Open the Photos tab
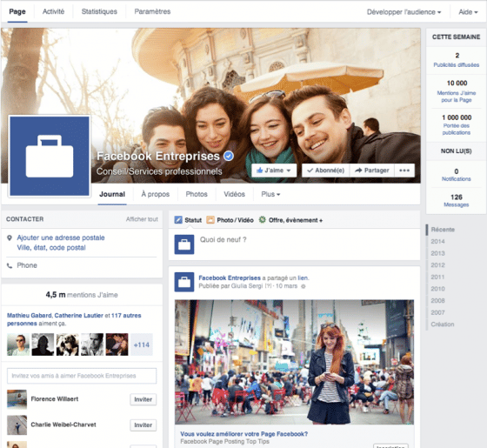Viewport: 487px width, 448px height. [x=197, y=194]
